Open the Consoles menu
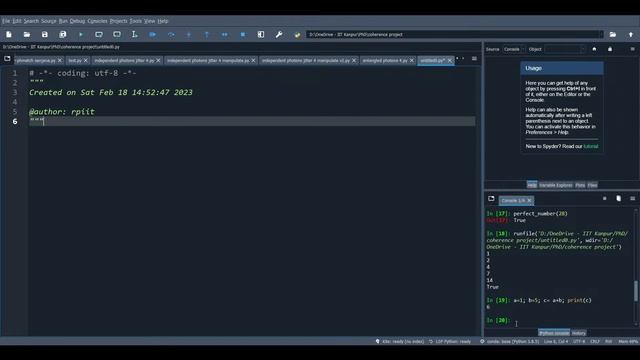Image resolution: width=640 pixels, height=360 pixels. [x=97, y=21]
